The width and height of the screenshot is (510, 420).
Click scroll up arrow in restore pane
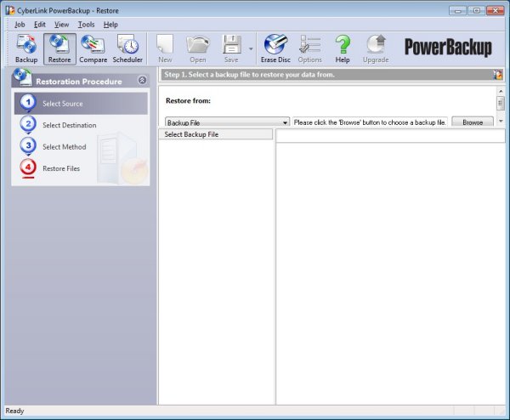point(501,91)
